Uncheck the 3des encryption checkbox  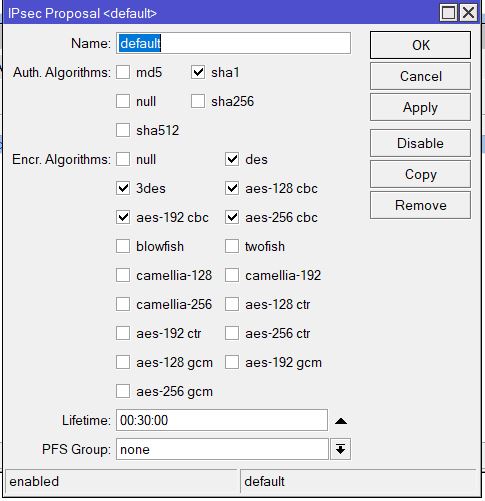coord(123,188)
